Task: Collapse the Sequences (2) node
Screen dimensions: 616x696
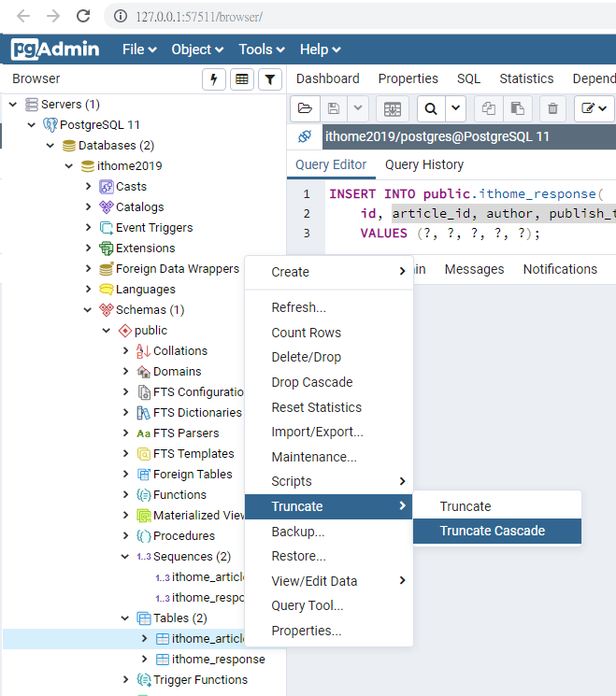Action: coord(125,556)
